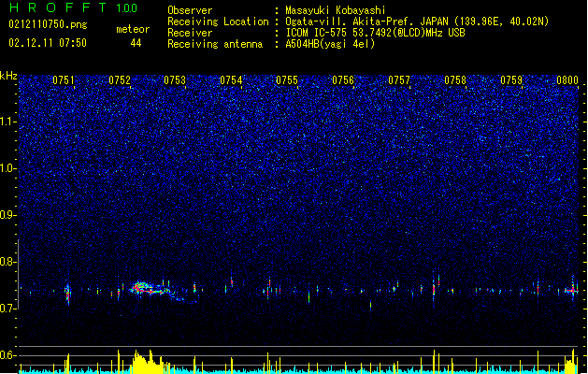This screenshot has height=374, width=588.
Task: Select the Ogata-vill. Akita-Pref. JAPAN location text
Action: pyautogui.click(x=417, y=22)
